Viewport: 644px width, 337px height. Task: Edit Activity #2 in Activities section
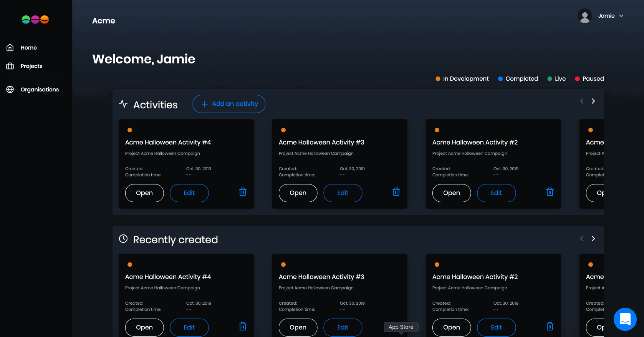(x=497, y=193)
